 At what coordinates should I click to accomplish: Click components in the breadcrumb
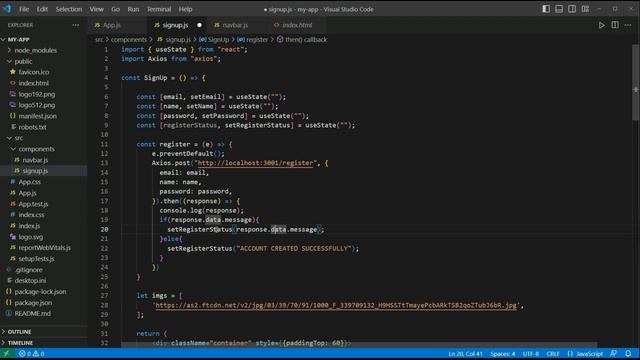[129, 40]
